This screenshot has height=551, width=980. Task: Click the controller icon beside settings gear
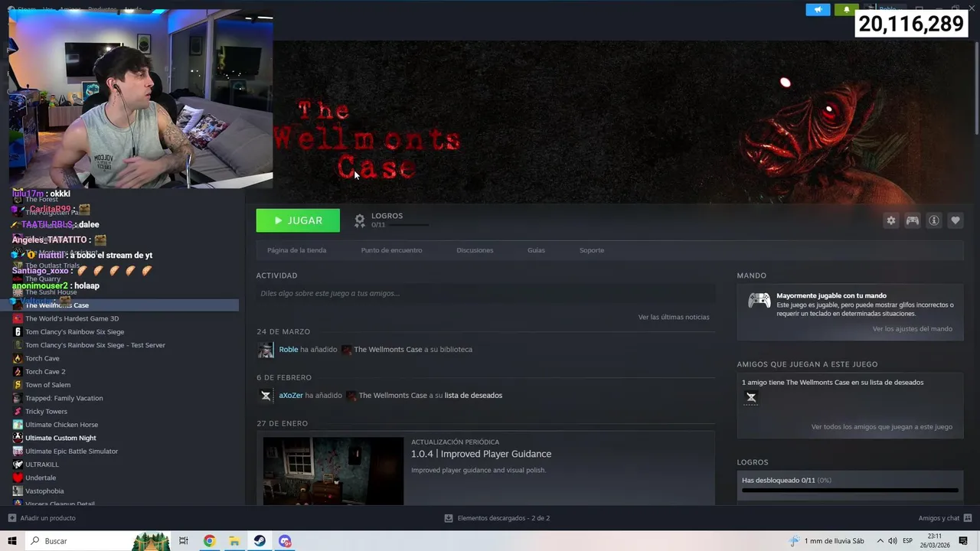tap(913, 220)
